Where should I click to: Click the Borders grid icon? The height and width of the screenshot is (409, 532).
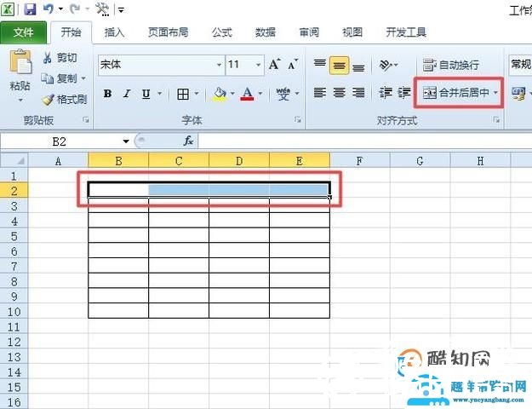click(x=183, y=94)
